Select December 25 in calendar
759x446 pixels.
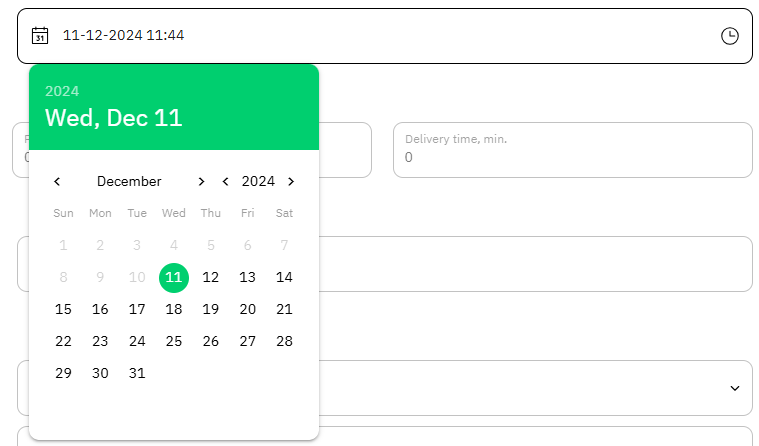(174, 341)
